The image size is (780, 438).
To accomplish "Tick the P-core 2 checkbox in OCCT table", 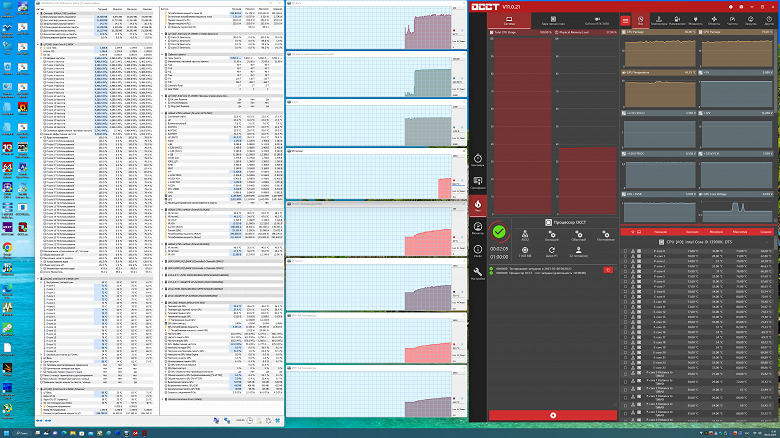I will pos(625,261).
